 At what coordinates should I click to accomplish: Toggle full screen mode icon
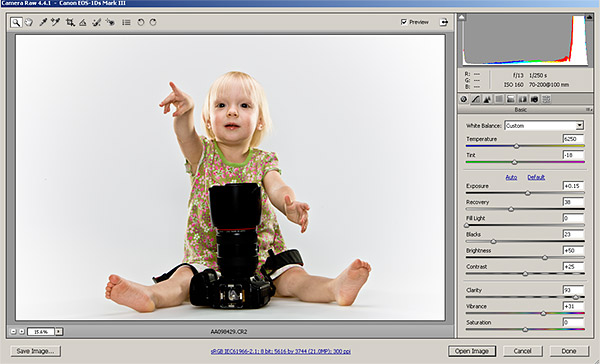pos(443,22)
